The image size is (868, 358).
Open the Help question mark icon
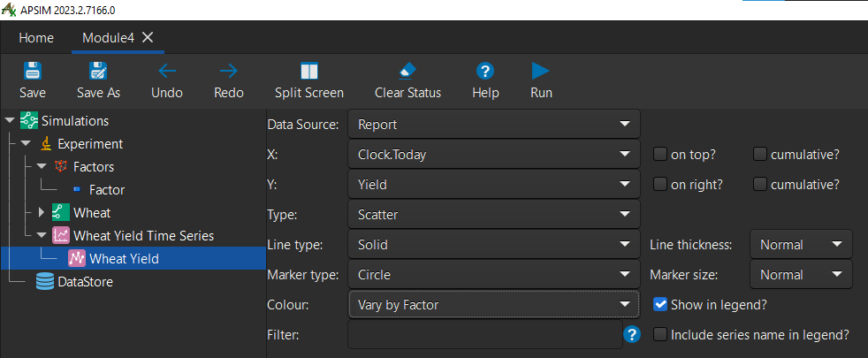(485, 72)
